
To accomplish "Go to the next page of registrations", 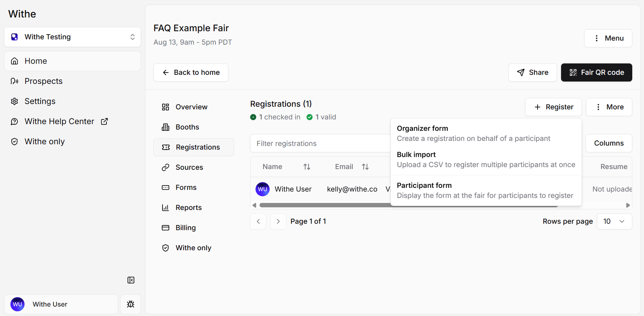I will coord(278,221).
